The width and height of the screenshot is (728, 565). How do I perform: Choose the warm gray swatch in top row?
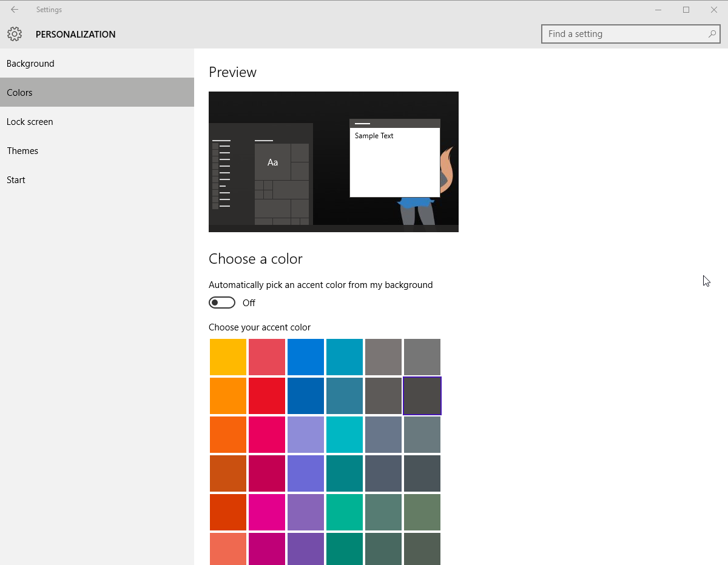[x=383, y=357]
